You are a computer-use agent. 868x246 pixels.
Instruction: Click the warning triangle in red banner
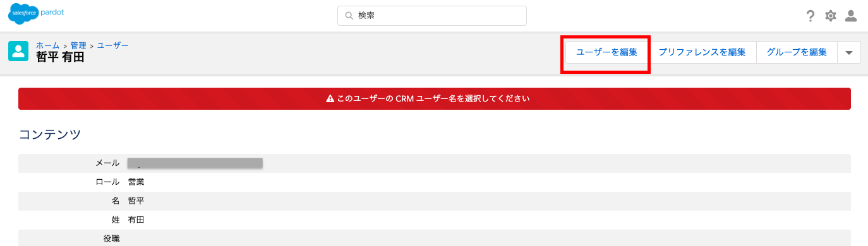tap(330, 99)
